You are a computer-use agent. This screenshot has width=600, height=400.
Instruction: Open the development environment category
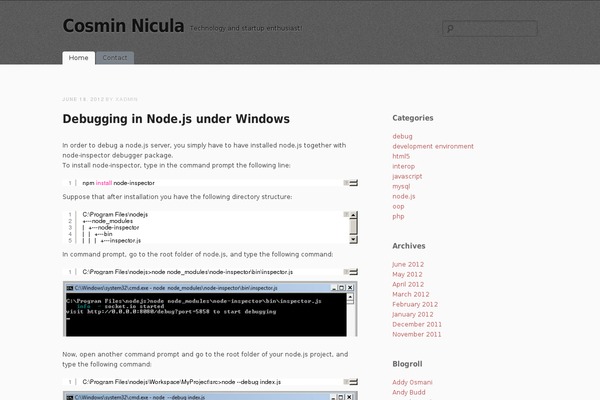click(433, 146)
